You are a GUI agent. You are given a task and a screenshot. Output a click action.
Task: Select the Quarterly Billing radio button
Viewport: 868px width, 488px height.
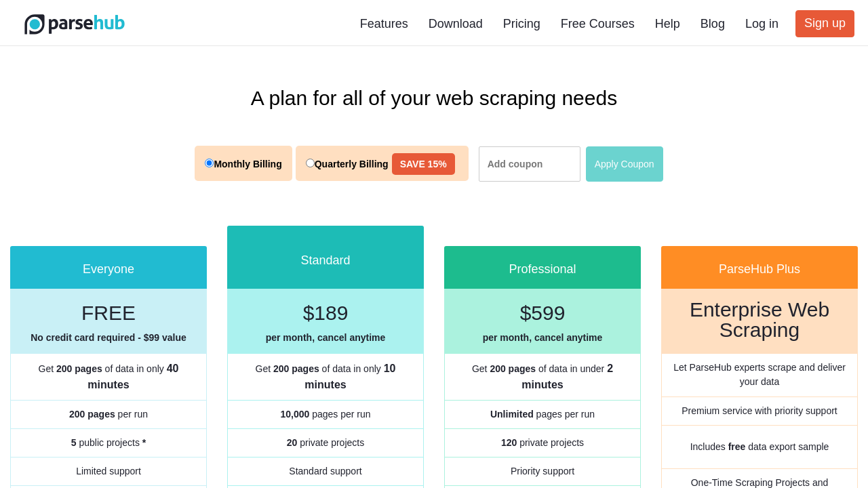(x=310, y=163)
